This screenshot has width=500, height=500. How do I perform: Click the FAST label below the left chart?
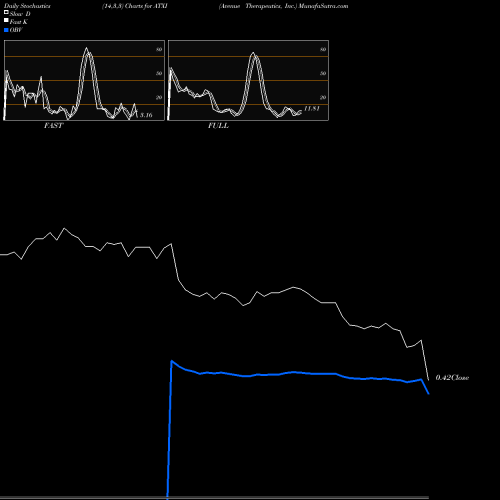click(x=53, y=126)
